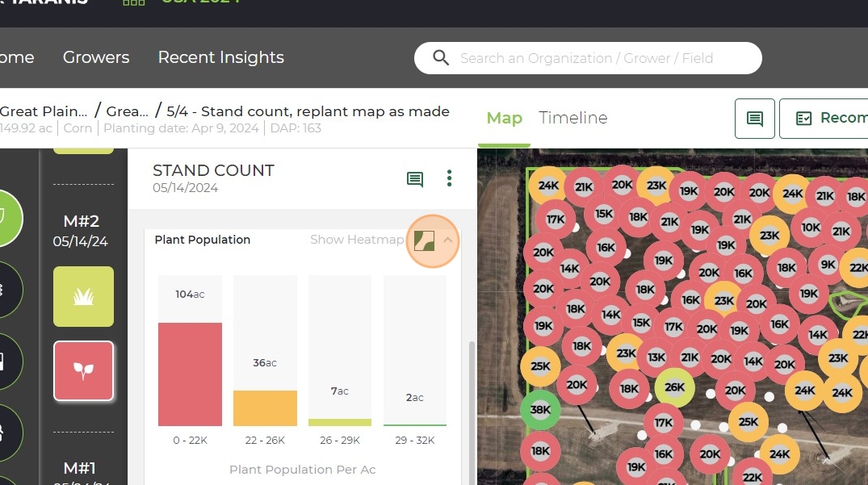Viewport: 868px width, 485px height.
Task: Click the 29 - 32K range label
Action: tap(415, 440)
